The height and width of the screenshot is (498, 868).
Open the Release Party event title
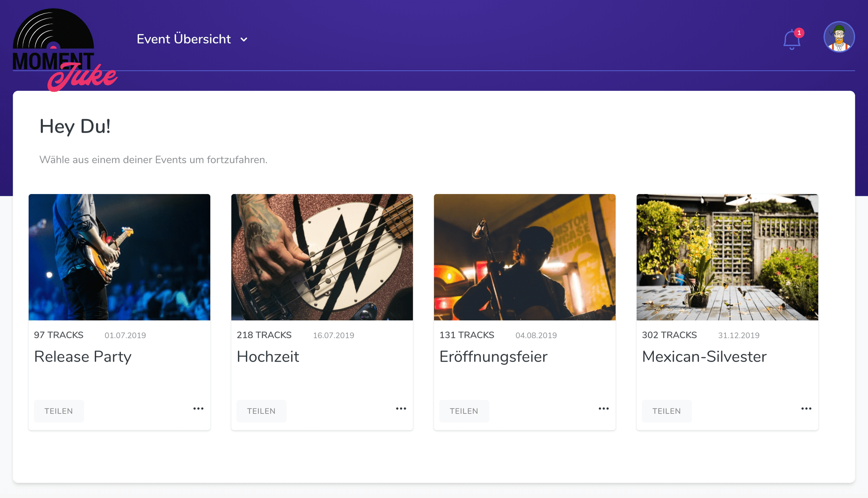(x=83, y=356)
